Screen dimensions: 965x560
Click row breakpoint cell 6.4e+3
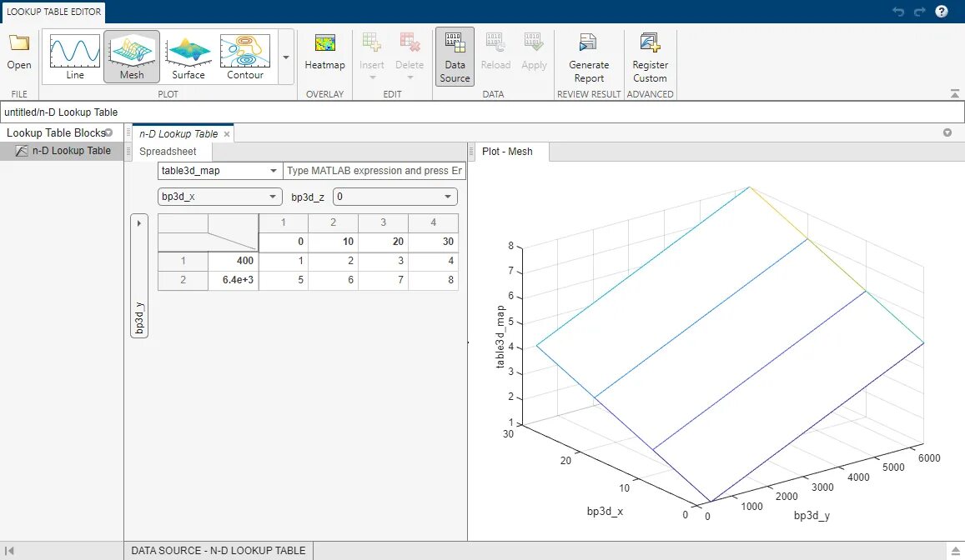click(234, 280)
